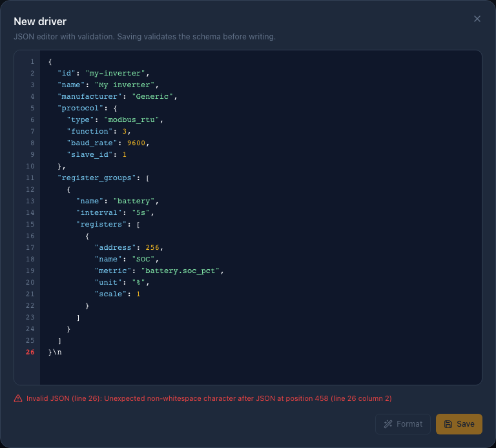Place cursor after the \n text on line 26
Image resolution: width=496 pixels, height=448 pixels.
62,352
